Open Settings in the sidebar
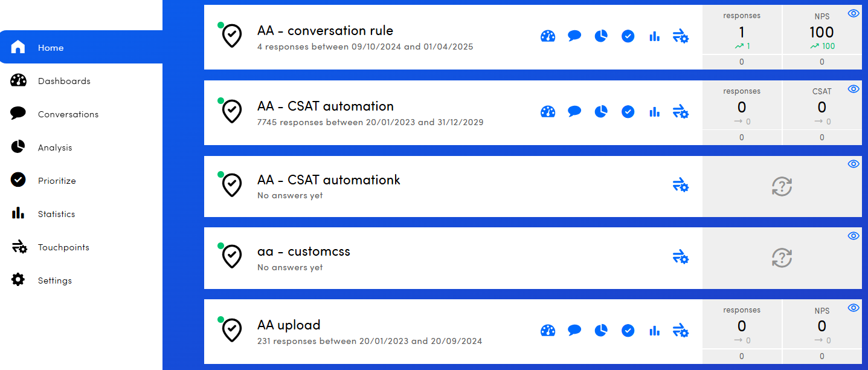 pyautogui.click(x=54, y=281)
